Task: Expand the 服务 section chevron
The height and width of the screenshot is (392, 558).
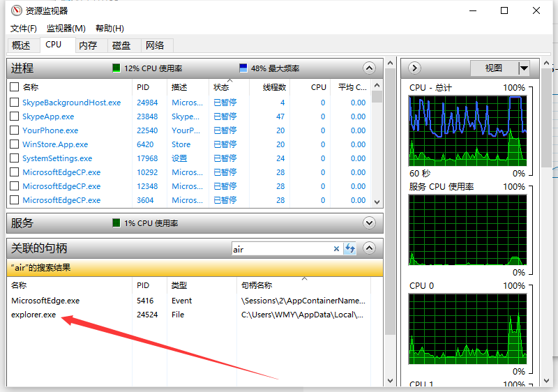Action: (369, 223)
